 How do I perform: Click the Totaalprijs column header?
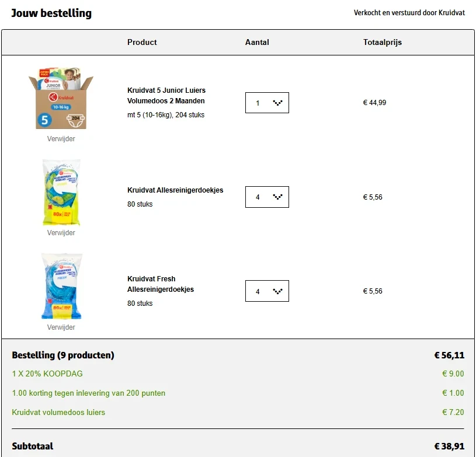pyautogui.click(x=382, y=42)
